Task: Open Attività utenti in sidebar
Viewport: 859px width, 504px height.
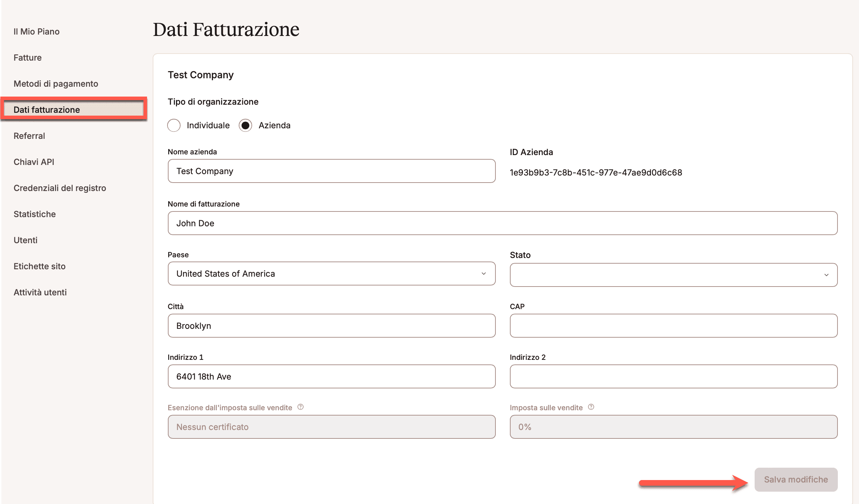Action: pos(40,293)
